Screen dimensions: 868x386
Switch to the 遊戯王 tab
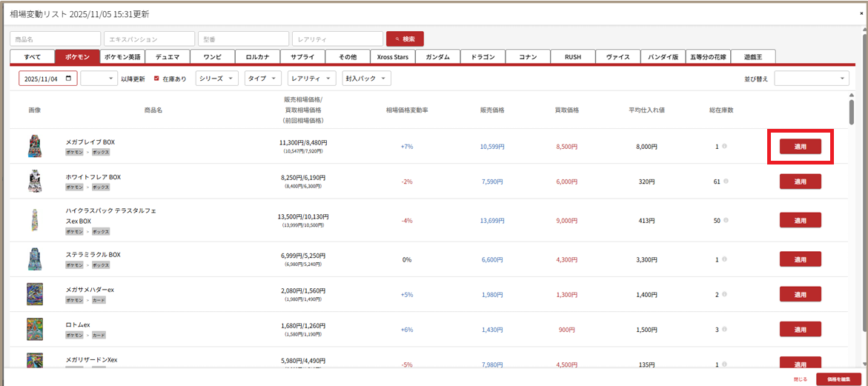[753, 56]
